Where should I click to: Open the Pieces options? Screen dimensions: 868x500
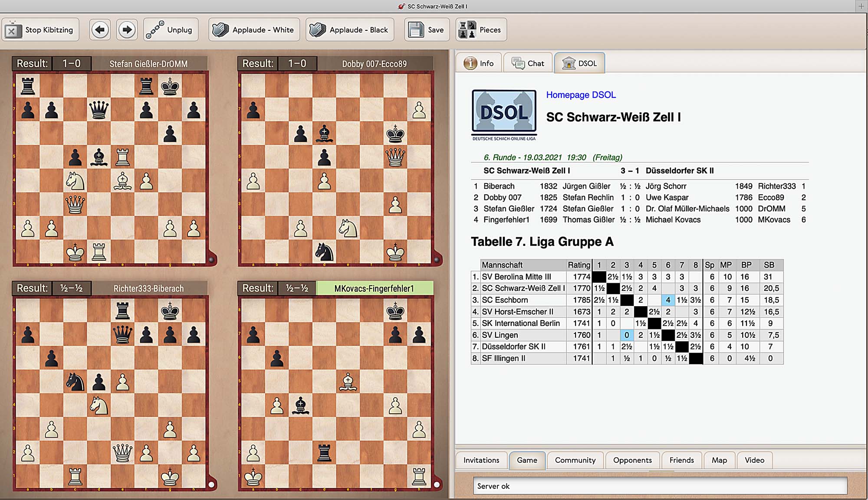click(x=481, y=30)
